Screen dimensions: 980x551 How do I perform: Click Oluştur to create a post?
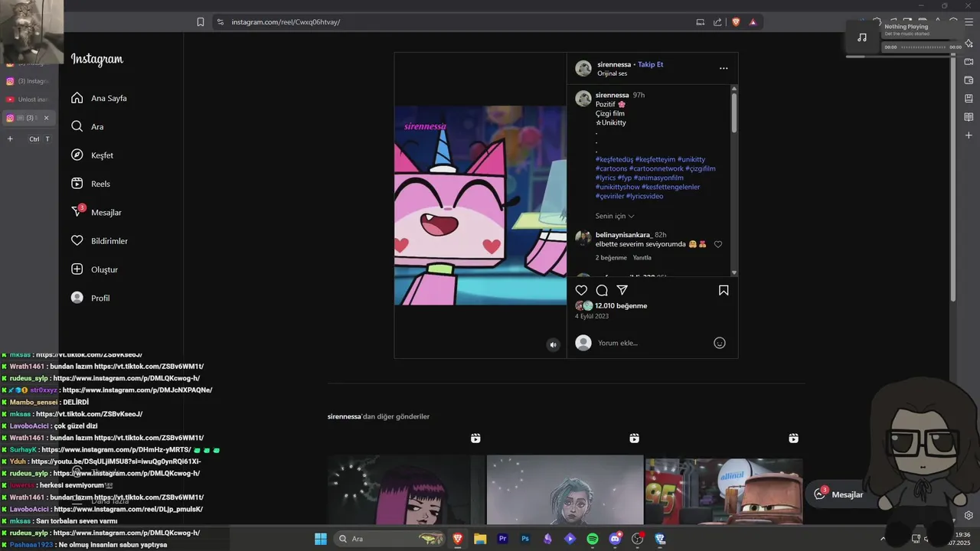(x=94, y=269)
